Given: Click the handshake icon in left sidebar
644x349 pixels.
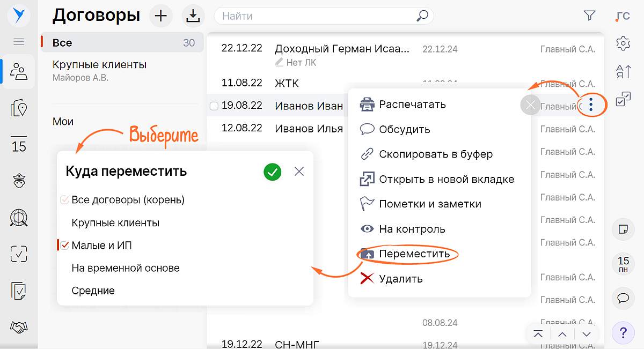Looking at the screenshot, I should click(19, 327).
